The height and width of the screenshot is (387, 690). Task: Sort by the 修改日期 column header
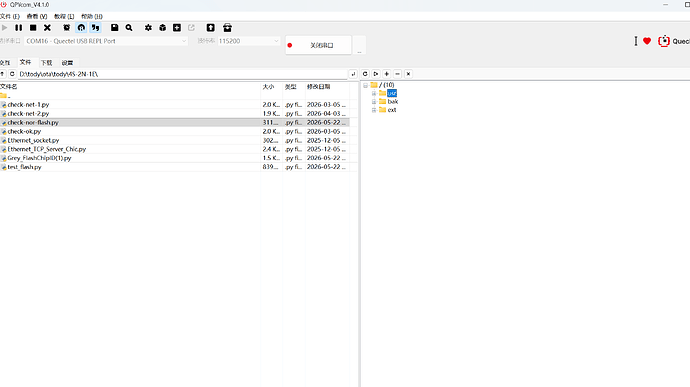(x=327, y=87)
